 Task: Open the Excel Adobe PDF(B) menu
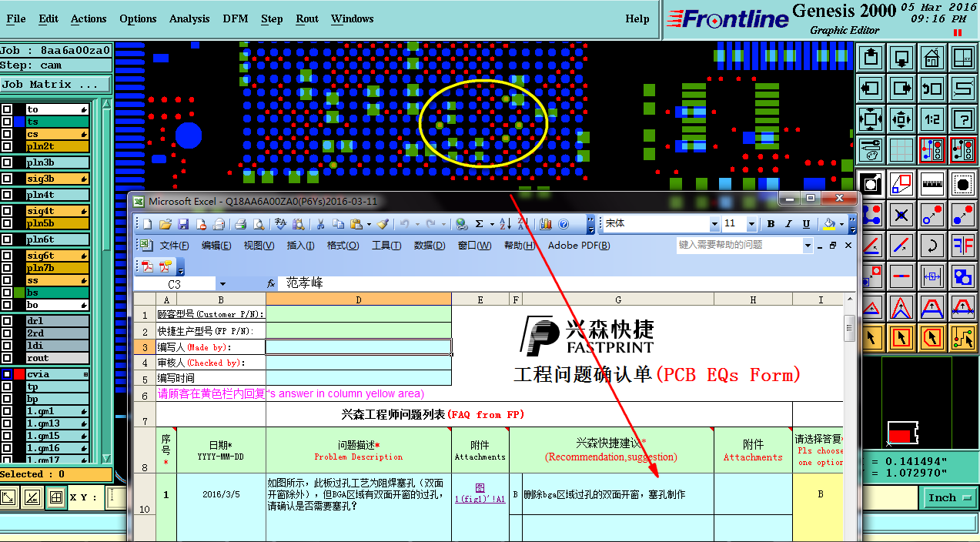point(579,246)
